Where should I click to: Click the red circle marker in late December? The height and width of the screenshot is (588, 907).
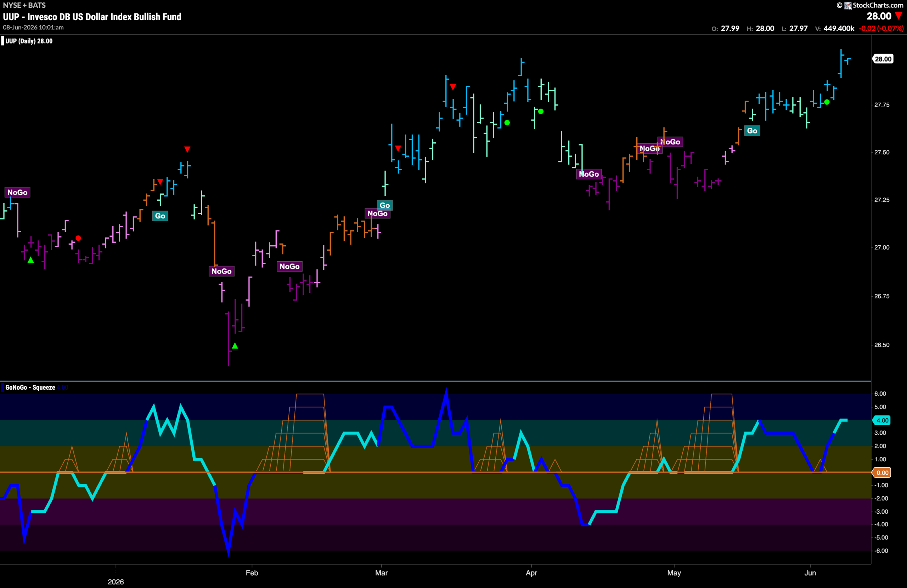point(78,238)
